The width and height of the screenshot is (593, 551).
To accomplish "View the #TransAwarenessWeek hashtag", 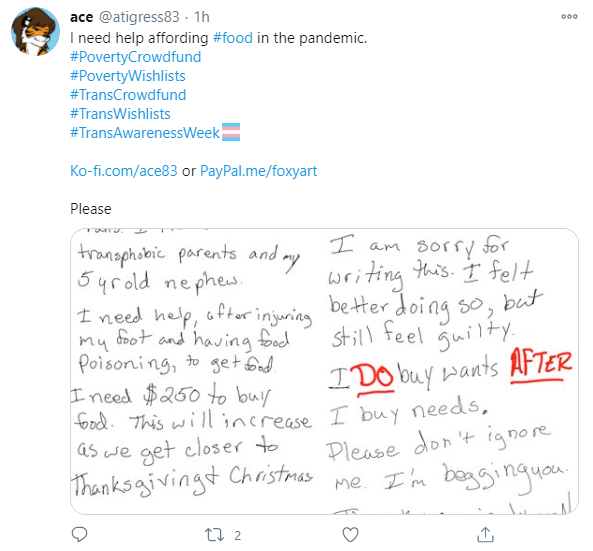I will [145, 133].
